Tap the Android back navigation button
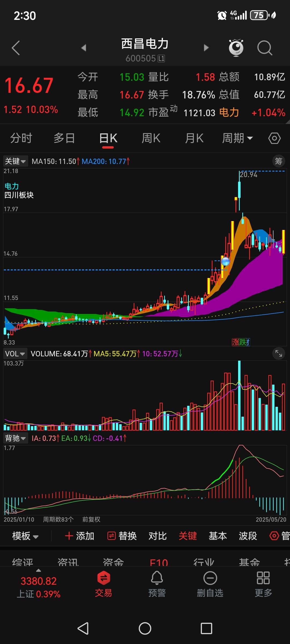290x644 pixels. pos(83,628)
